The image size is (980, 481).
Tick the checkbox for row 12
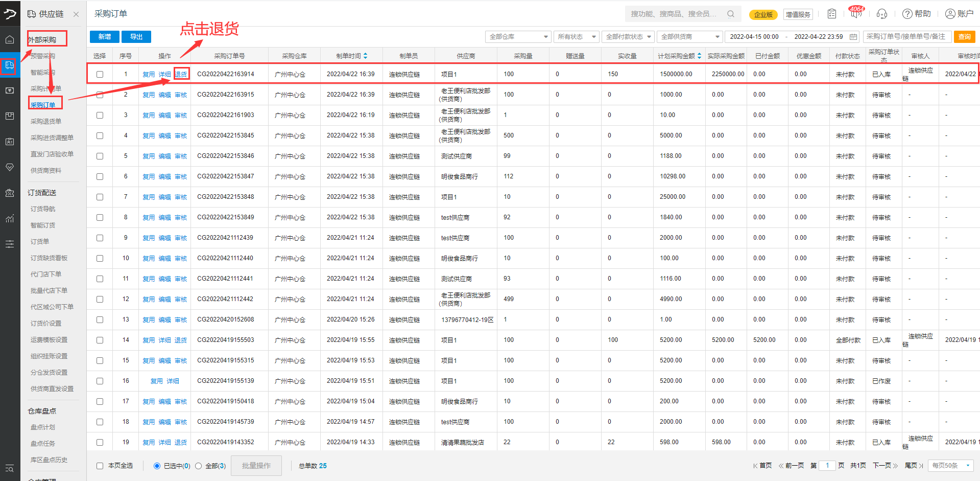[100, 299]
